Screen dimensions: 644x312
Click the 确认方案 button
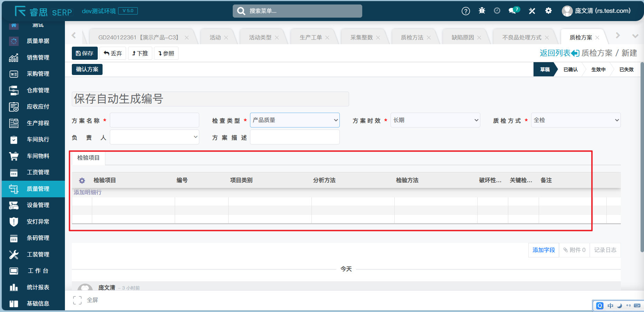point(87,69)
